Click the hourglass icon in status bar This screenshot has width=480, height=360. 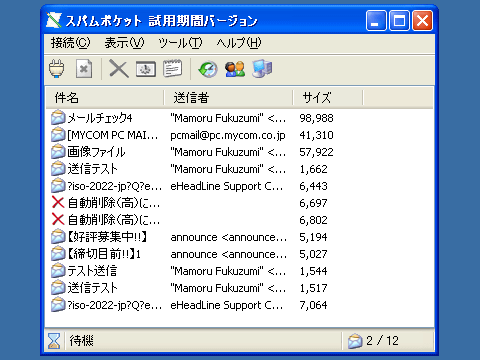pyautogui.click(x=54, y=341)
